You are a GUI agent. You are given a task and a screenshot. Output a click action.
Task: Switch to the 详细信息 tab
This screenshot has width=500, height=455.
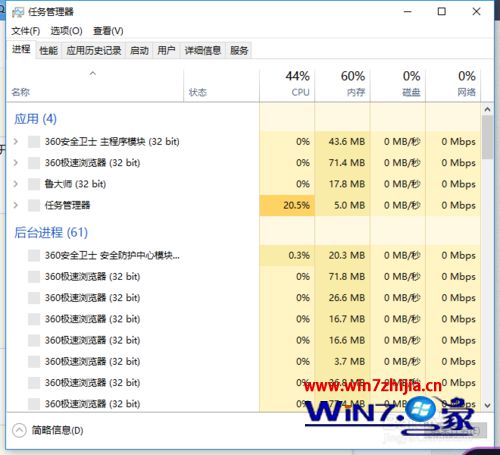pos(203,50)
